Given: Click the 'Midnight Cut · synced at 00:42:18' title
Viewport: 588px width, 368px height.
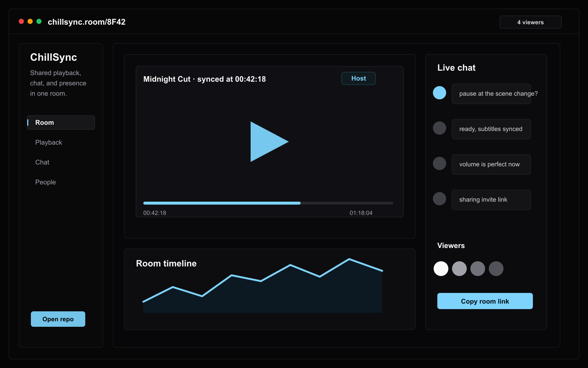Looking at the screenshot, I should (x=204, y=79).
